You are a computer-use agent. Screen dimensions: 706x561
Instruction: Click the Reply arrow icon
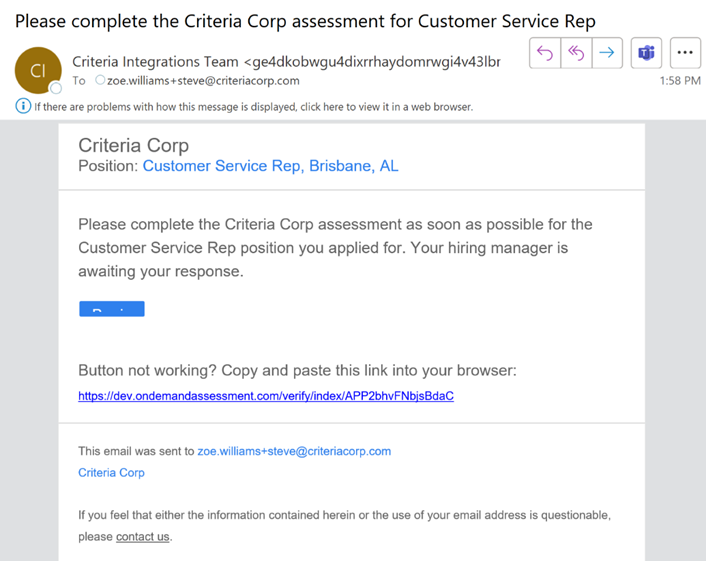pyautogui.click(x=545, y=53)
